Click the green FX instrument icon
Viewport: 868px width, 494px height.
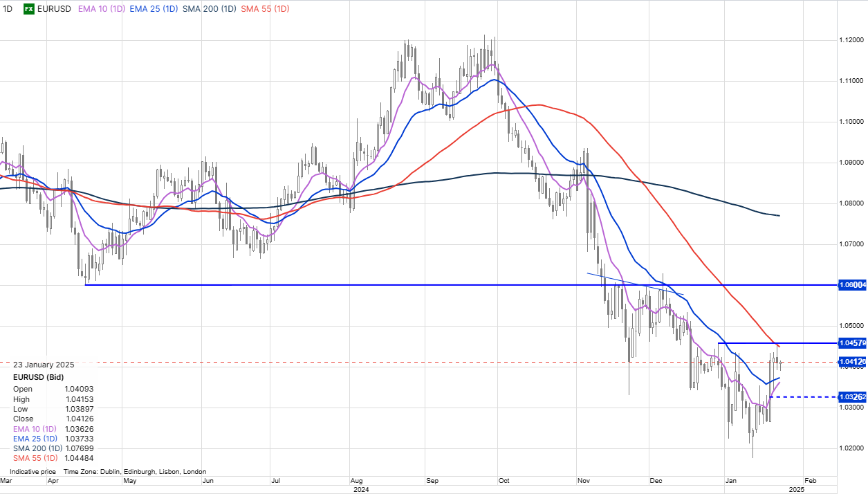29,9
